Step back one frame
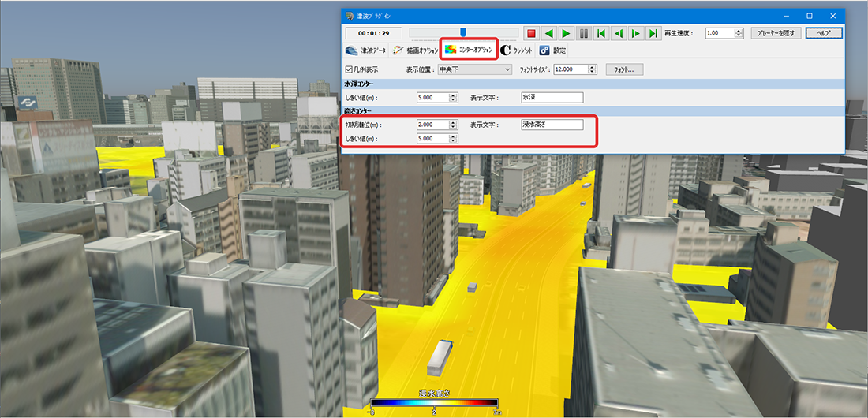This screenshot has width=868, height=418. 619,33
